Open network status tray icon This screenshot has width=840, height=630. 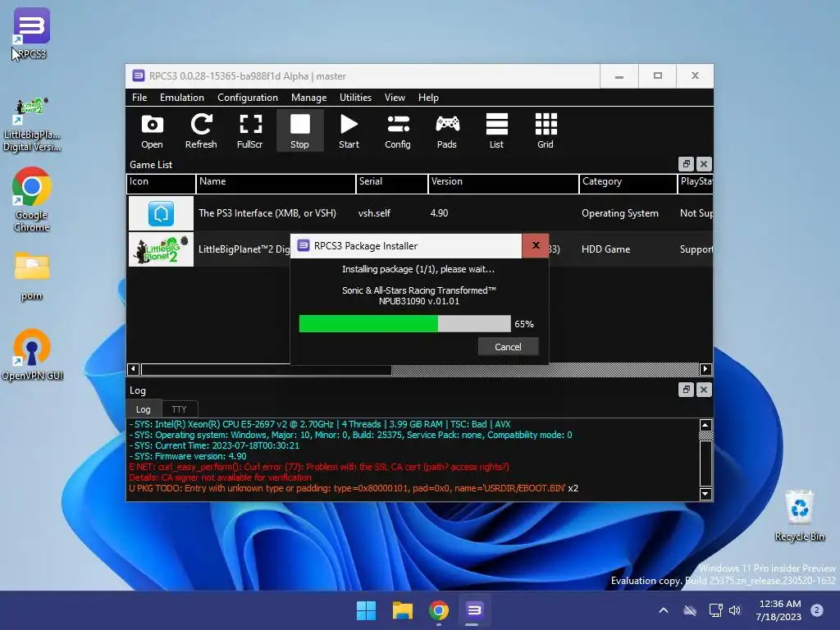point(715,610)
